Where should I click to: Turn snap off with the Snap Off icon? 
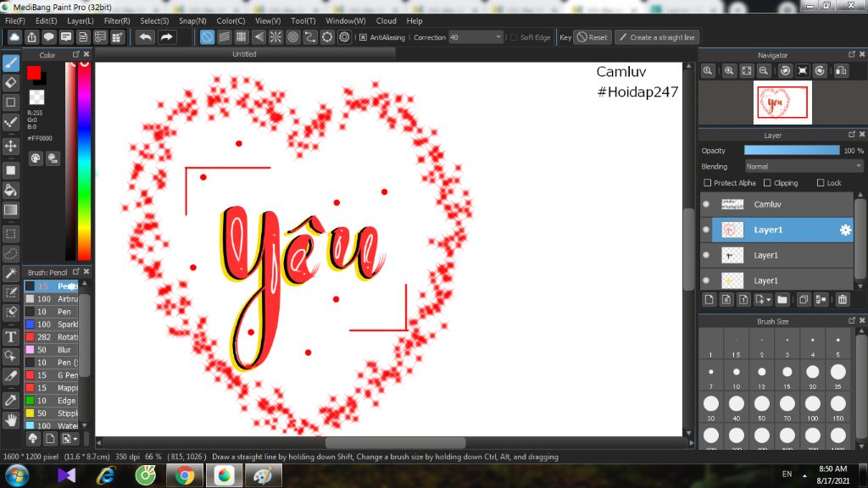pyautogui.click(x=207, y=37)
